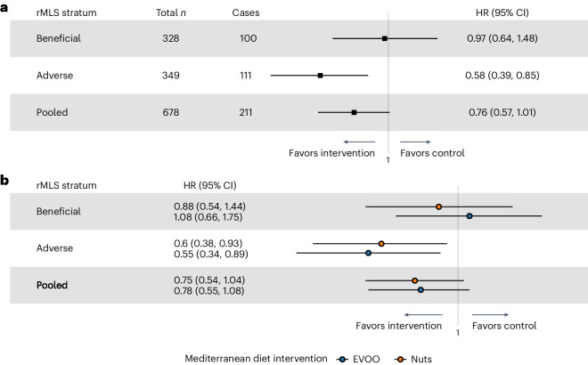Click the Adverse square marker in panel a
Viewport: 588px width, 365px height.
[x=320, y=76]
